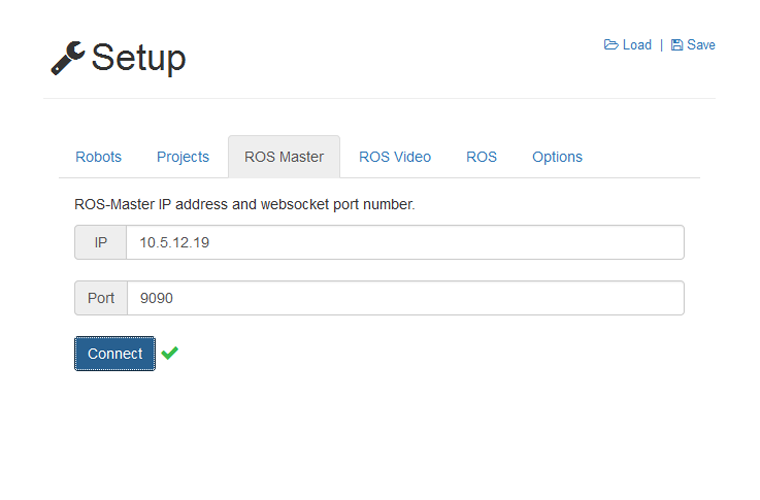The image size is (760, 500).
Task: Click the floppy-disk Save icon
Action: tap(677, 45)
